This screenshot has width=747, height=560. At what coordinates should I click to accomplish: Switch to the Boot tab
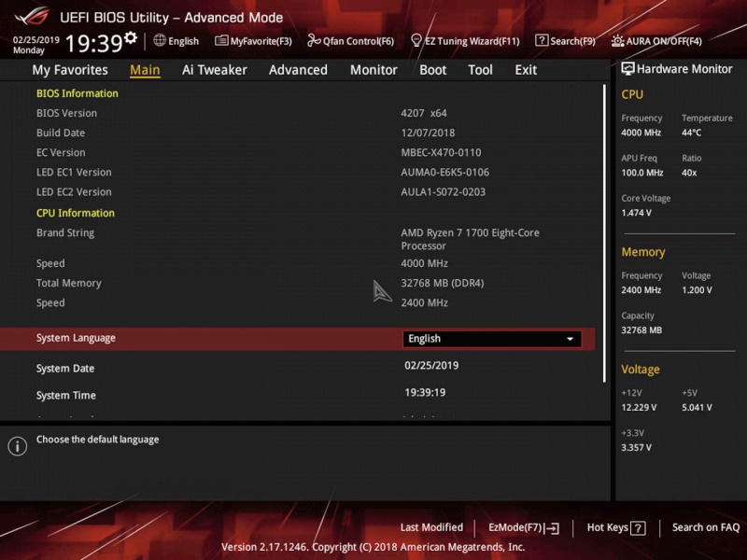click(432, 70)
